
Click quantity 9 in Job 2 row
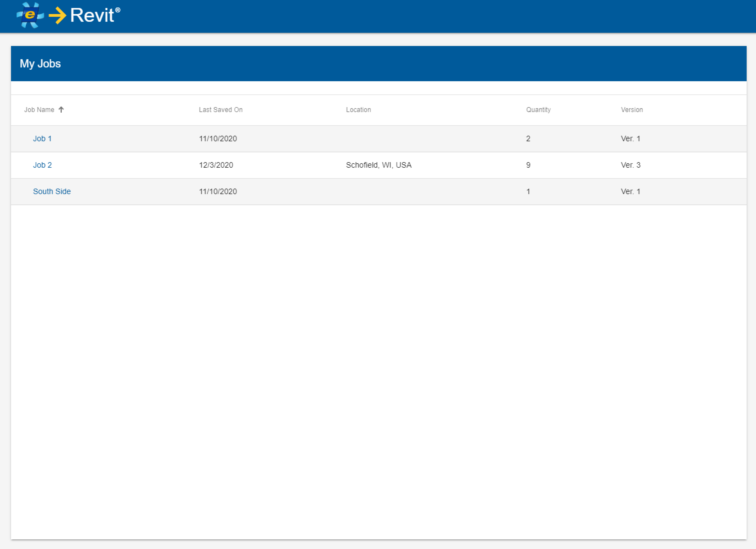pos(528,165)
